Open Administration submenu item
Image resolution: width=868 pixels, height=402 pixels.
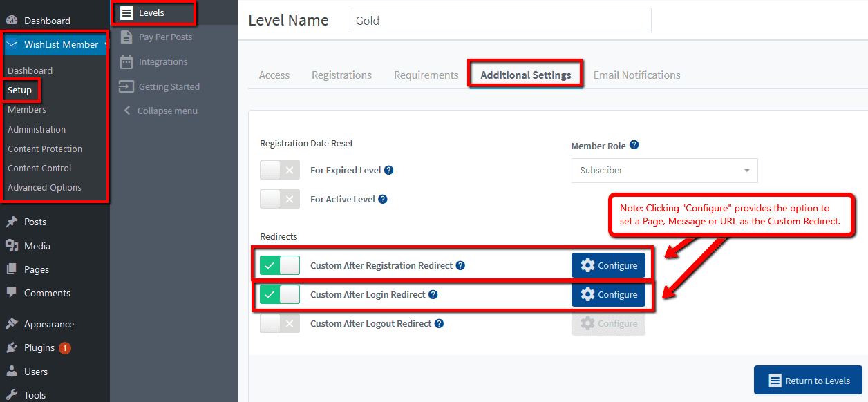coord(37,129)
